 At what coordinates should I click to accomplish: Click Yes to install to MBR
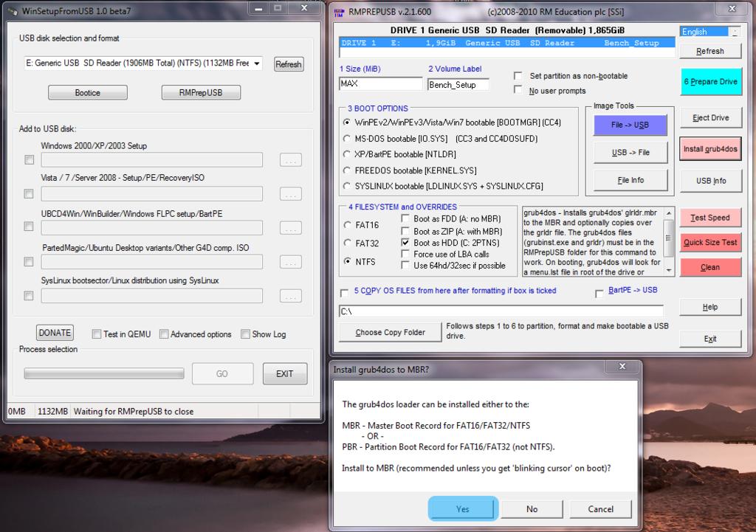pos(462,508)
